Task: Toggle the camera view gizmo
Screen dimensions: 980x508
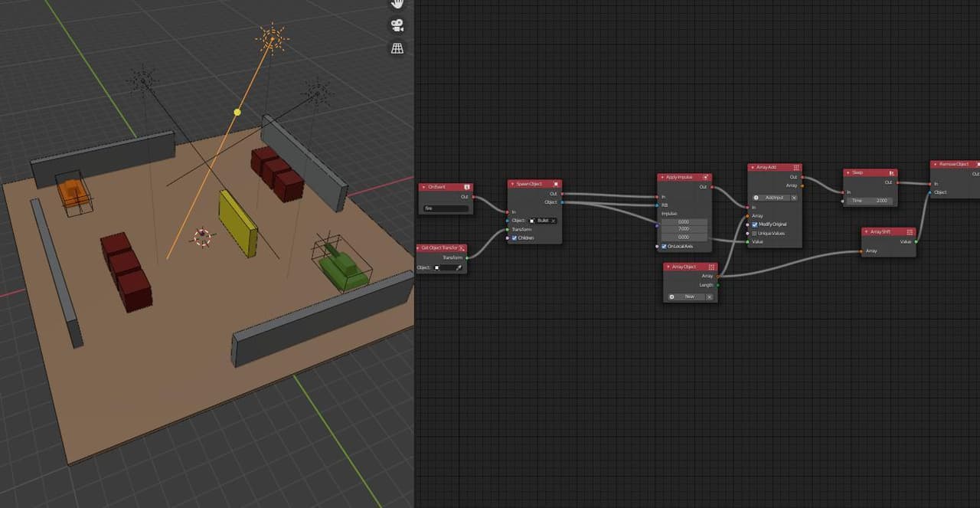Action: pyautogui.click(x=397, y=25)
